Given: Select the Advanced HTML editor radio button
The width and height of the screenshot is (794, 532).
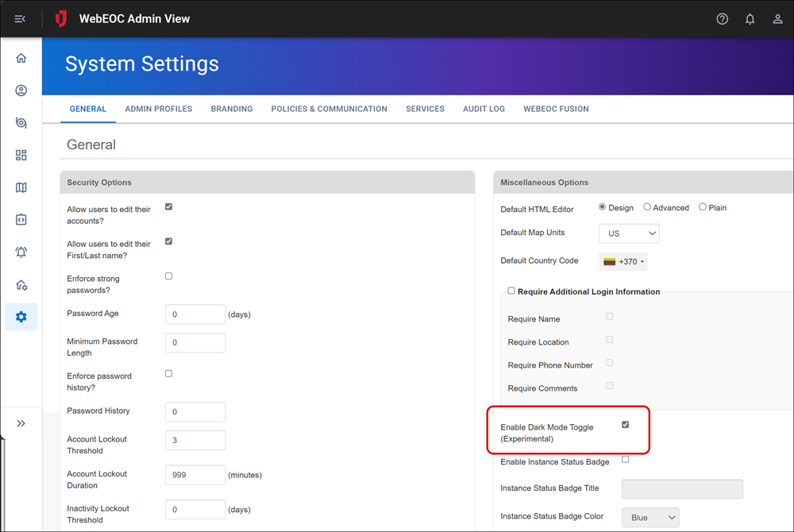Looking at the screenshot, I should (x=647, y=207).
